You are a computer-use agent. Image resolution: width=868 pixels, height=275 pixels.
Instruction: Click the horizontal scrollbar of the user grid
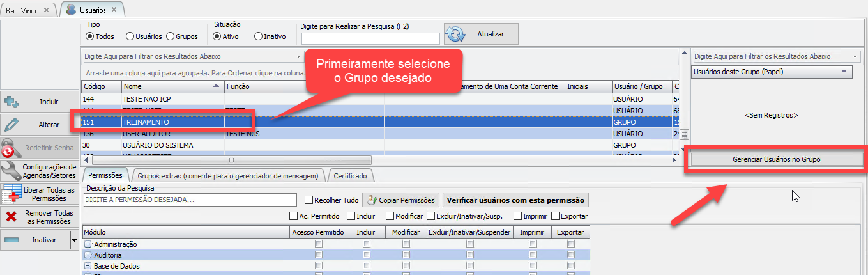[x=231, y=160]
